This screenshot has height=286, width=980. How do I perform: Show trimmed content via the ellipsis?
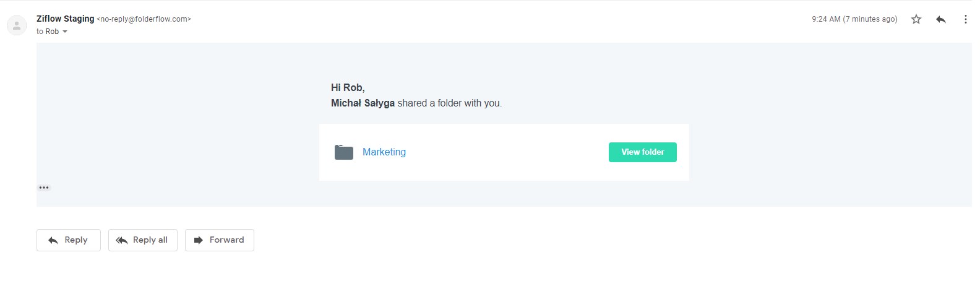click(44, 188)
